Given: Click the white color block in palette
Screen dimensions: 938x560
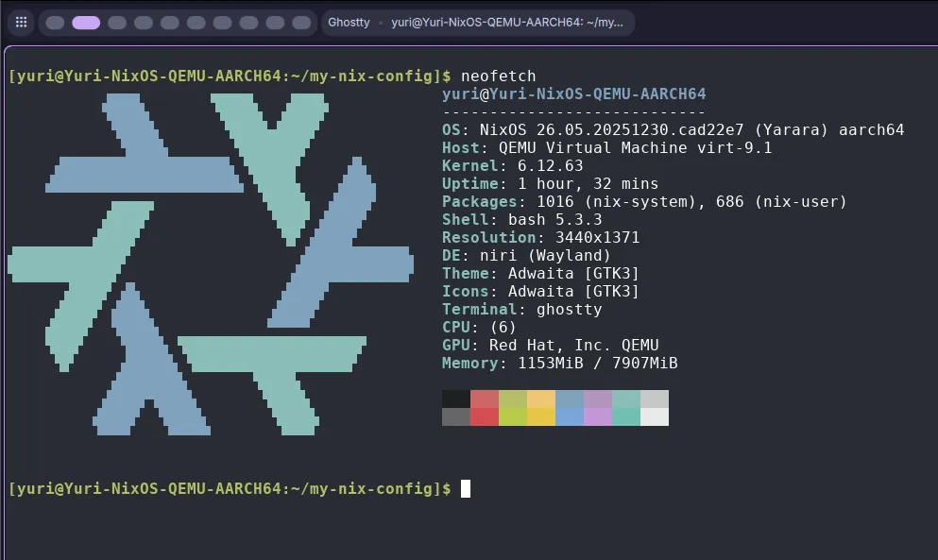Looking at the screenshot, I should (x=655, y=416).
